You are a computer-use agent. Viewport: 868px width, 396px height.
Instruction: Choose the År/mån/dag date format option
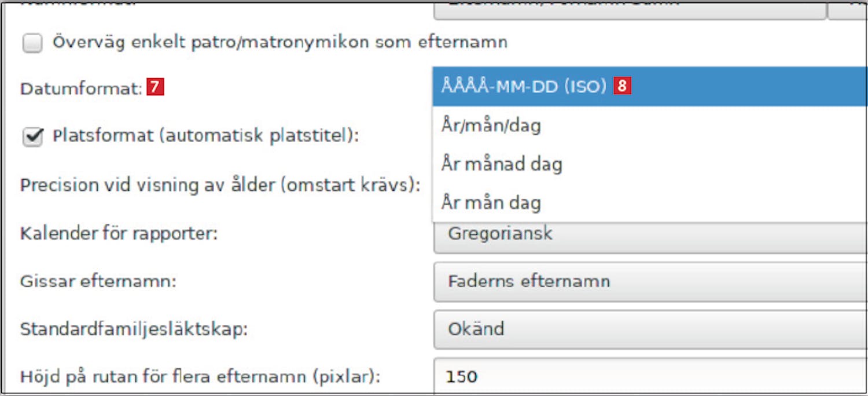(x=491, y=125)
